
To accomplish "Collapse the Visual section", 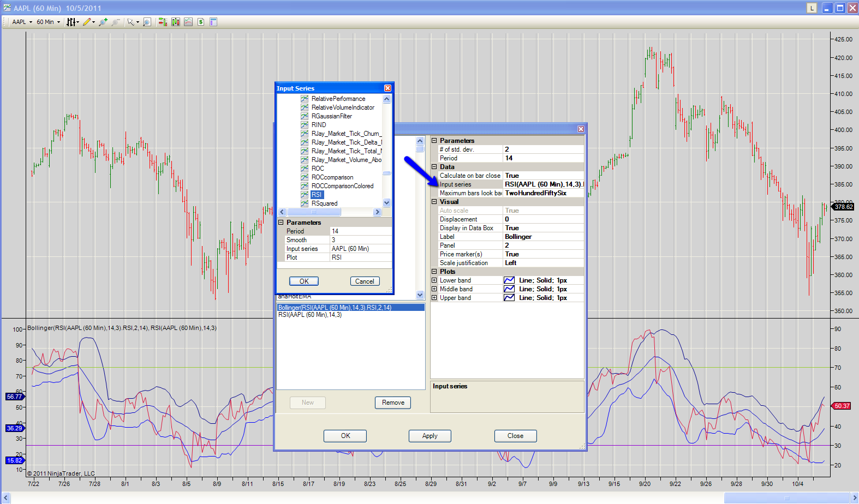I will [x=434, y=202].
